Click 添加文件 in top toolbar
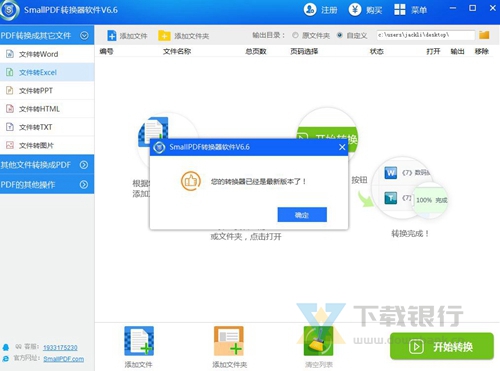This screenshot has height=371, width=500. click(127, 36)
